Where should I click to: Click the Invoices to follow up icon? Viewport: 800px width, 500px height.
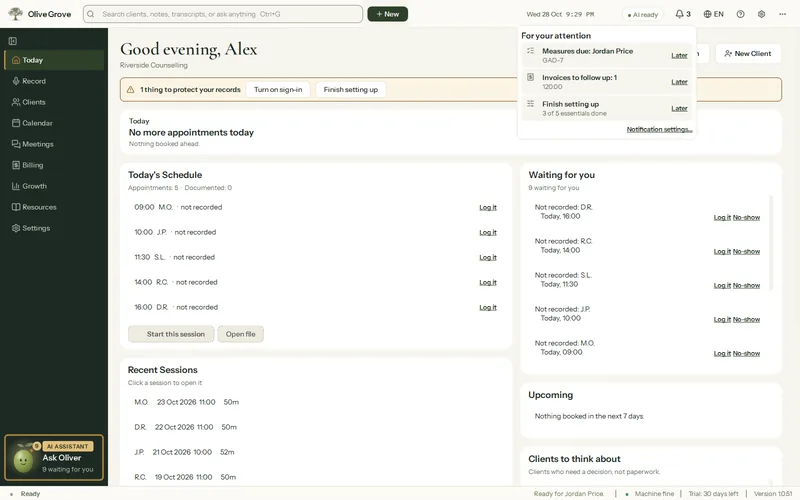click(531, 78)
